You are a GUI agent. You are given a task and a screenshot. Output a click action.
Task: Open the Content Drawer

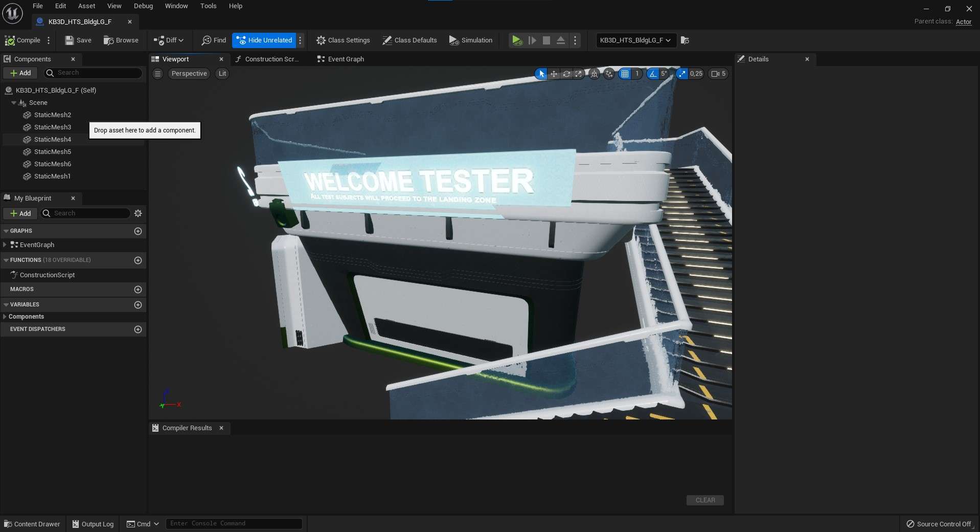pyautogui.click(x=32, y=524)
